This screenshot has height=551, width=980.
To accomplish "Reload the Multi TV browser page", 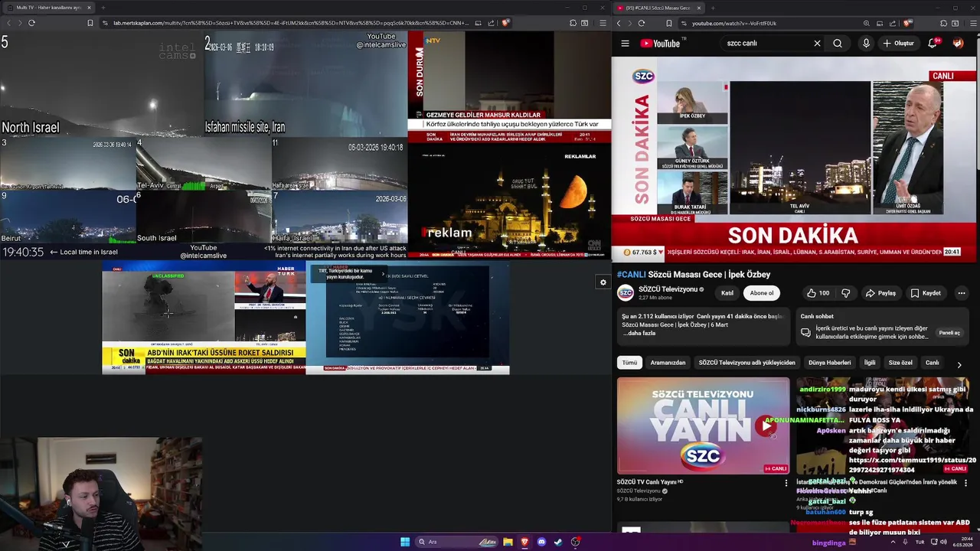I will tap(31, 23).
